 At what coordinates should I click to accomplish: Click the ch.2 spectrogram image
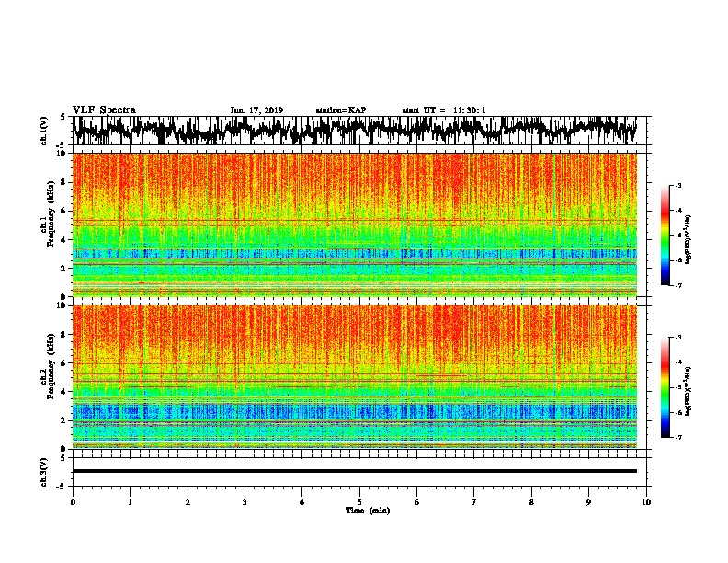tap(355, 377)
